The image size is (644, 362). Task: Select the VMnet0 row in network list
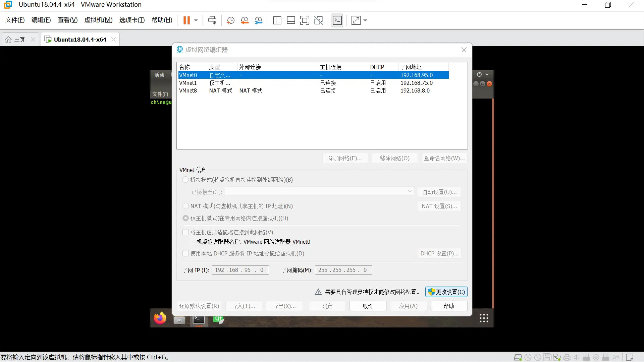[x=313, y=75]
